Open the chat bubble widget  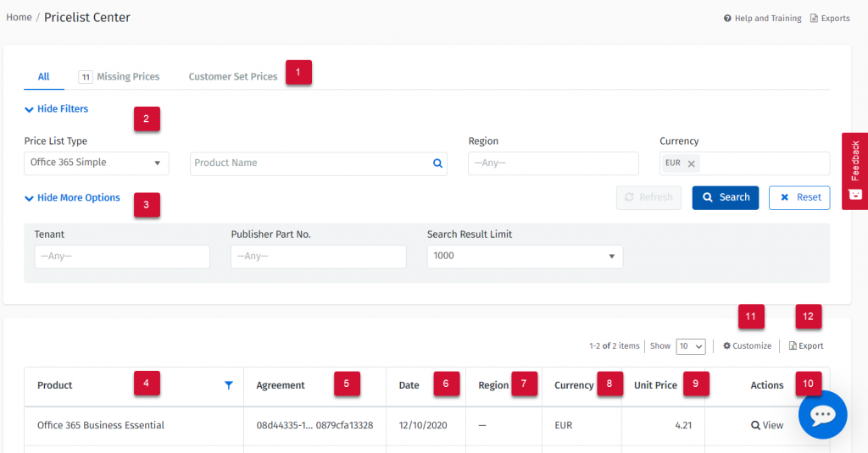tap(822, 415)
